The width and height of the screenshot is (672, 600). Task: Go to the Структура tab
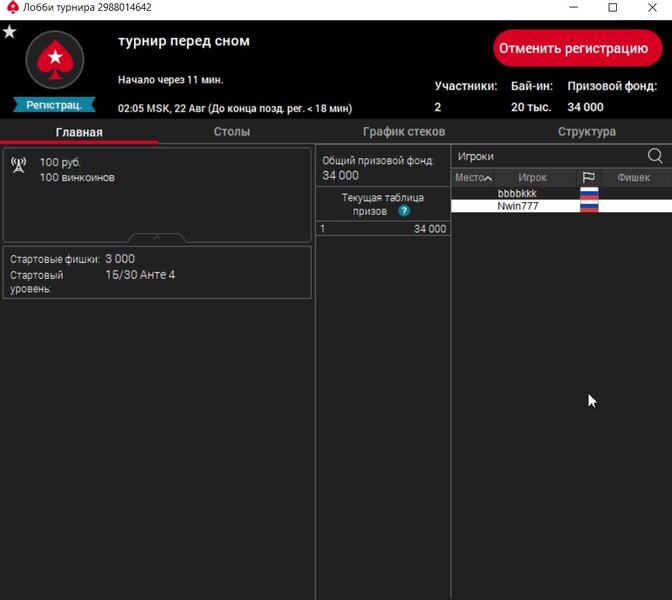point(586,132)
